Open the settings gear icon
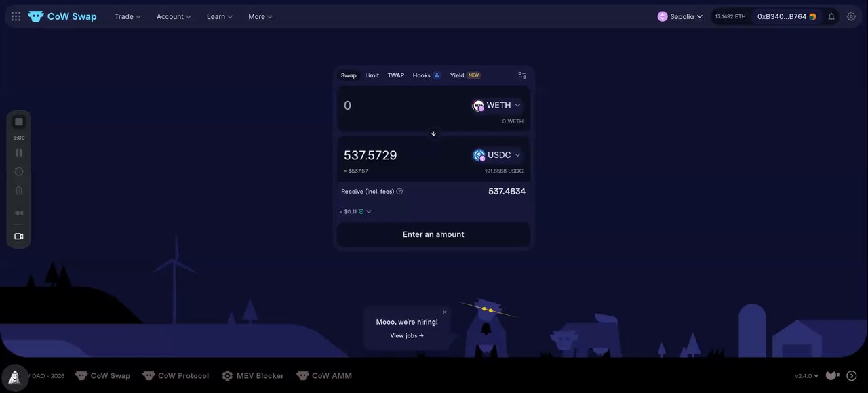The height and width of the screenshot is (393, 868). click(851, 16)
